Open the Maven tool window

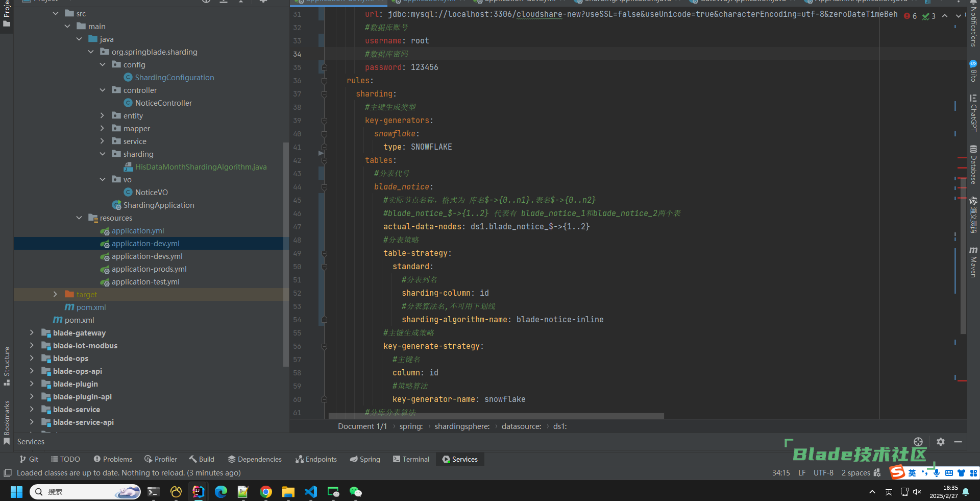click(973, 262)
